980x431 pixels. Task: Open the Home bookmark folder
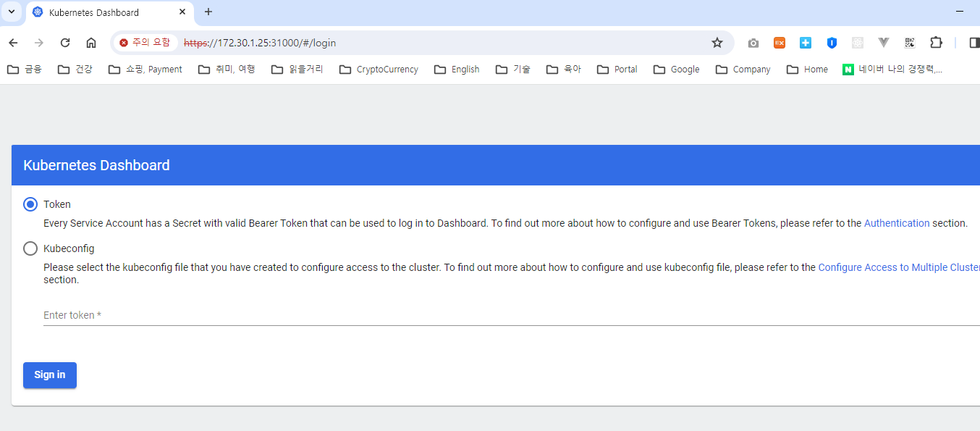click(x=808, y=70)
